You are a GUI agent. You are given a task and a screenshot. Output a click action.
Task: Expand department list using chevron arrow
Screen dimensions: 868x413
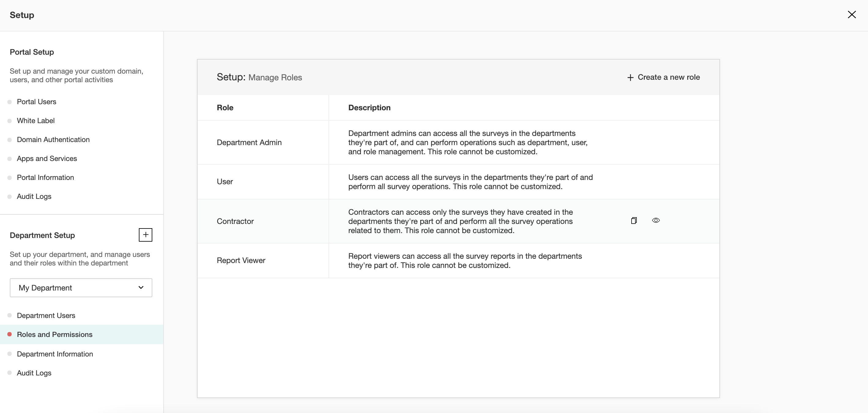coord(141,287)
